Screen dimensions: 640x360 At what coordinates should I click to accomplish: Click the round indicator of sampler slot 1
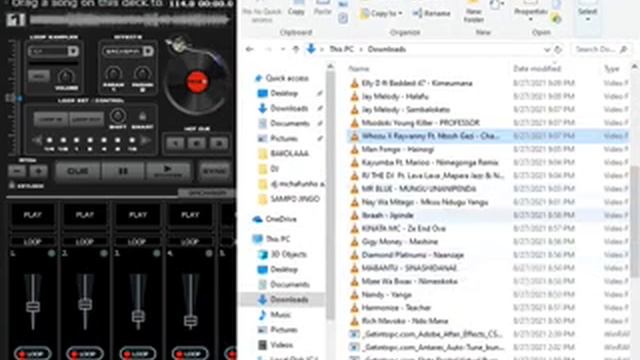tap(51, 253)
